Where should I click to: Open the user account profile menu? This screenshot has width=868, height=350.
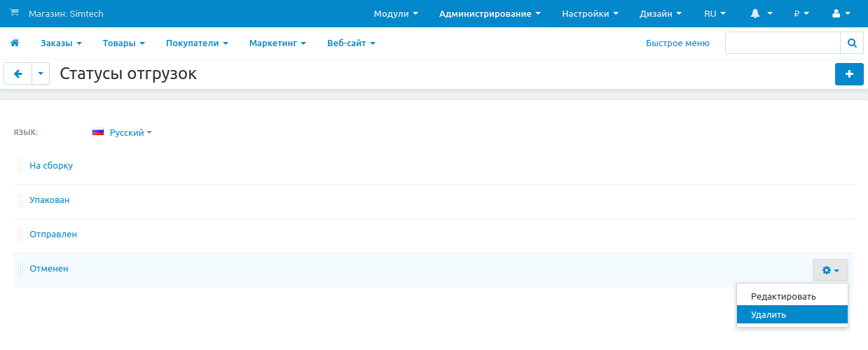[x=840, y=13]
